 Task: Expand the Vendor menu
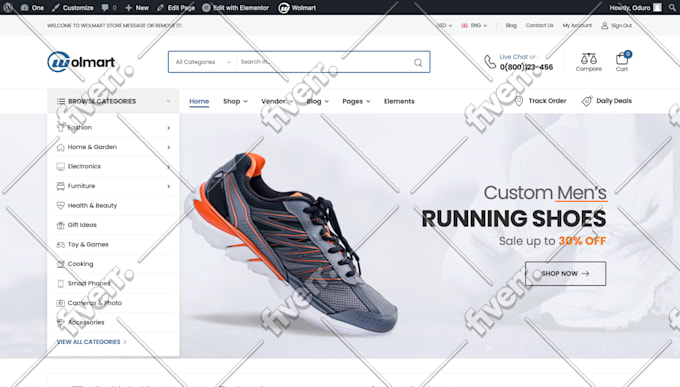(x=277, y=101)
